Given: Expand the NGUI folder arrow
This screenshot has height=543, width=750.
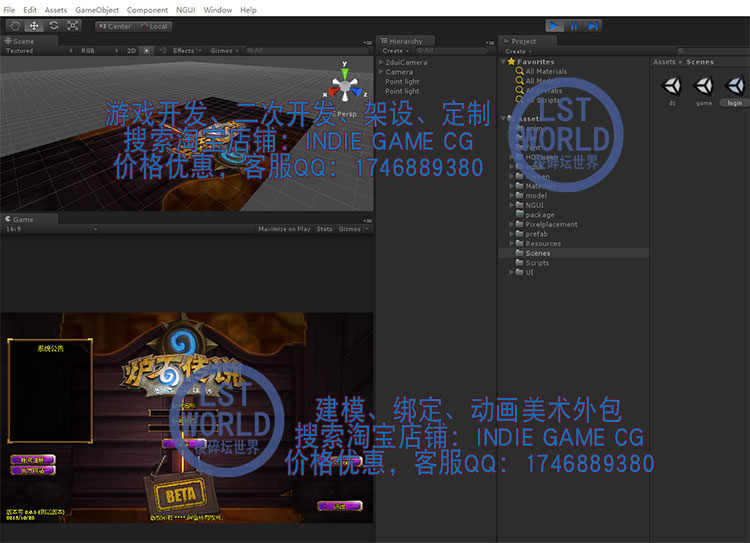Looking at the screenshot, I should (x=511, y=205).
